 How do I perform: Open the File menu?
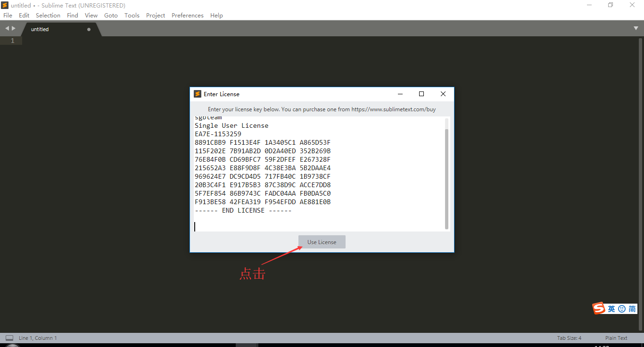click(8, 15)
